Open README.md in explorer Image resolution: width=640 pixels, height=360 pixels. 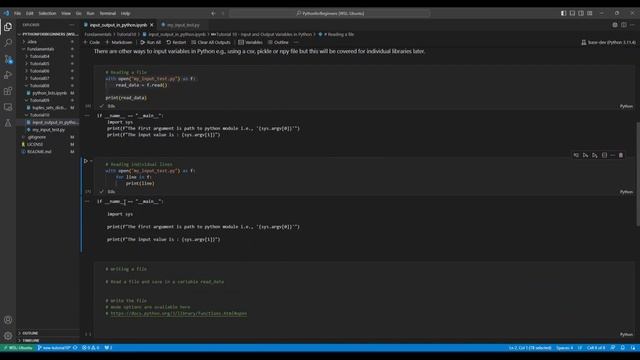[39, 152]
